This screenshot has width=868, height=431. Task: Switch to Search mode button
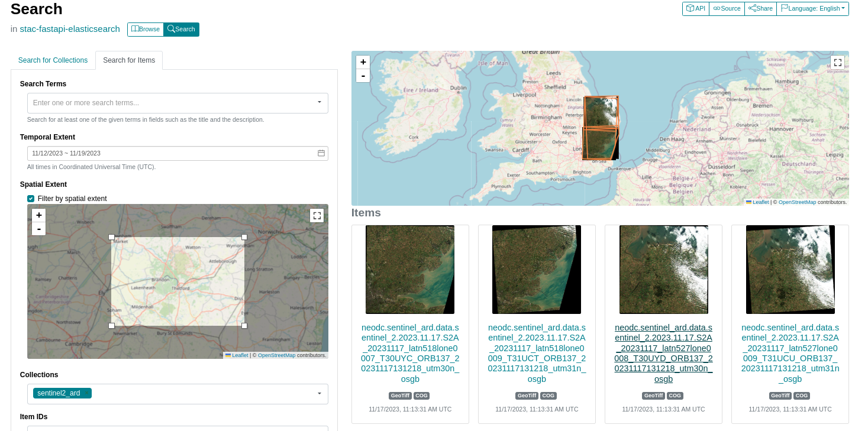181,29
